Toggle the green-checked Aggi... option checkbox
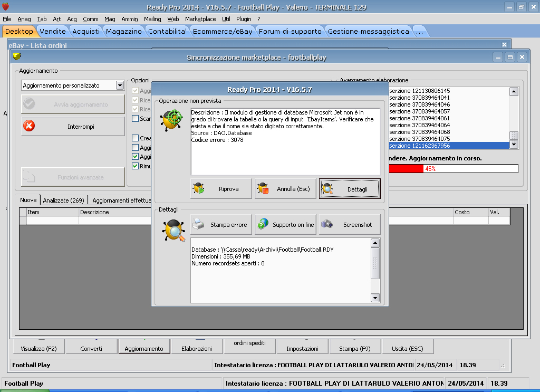 (136, 156)
